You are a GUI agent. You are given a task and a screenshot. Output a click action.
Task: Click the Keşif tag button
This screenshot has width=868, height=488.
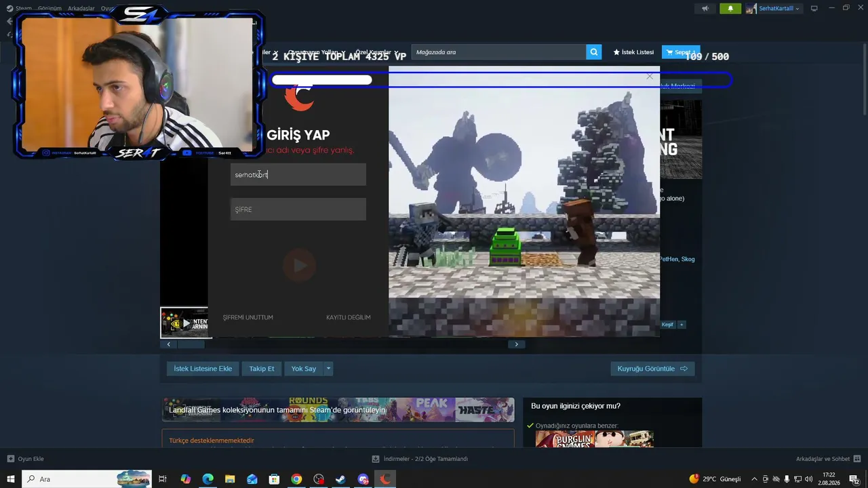click(668, 325)
